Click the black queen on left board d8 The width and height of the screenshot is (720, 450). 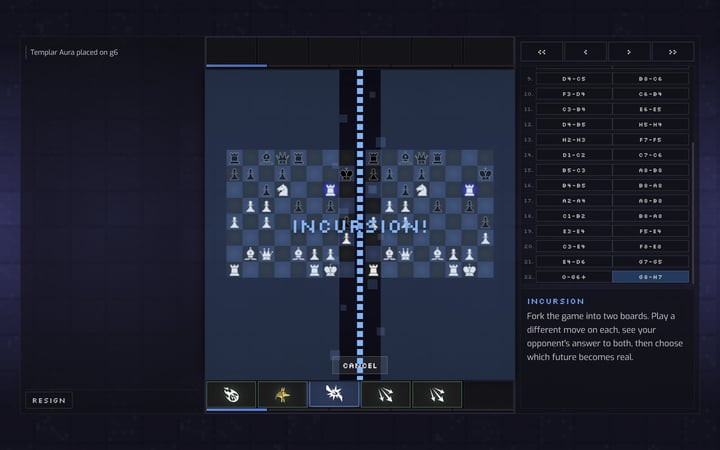pos(282,158)
